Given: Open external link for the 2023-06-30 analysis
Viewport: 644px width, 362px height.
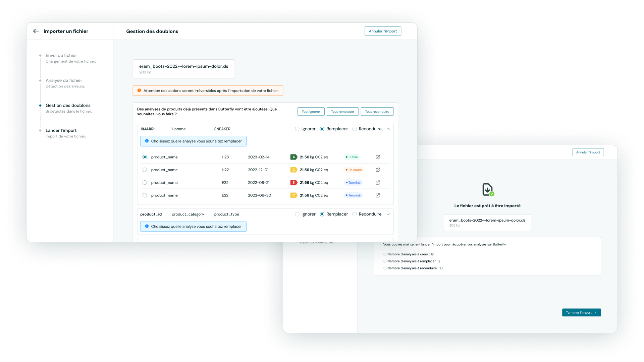Looking at the screenshot, I should (x=378, y=195).
